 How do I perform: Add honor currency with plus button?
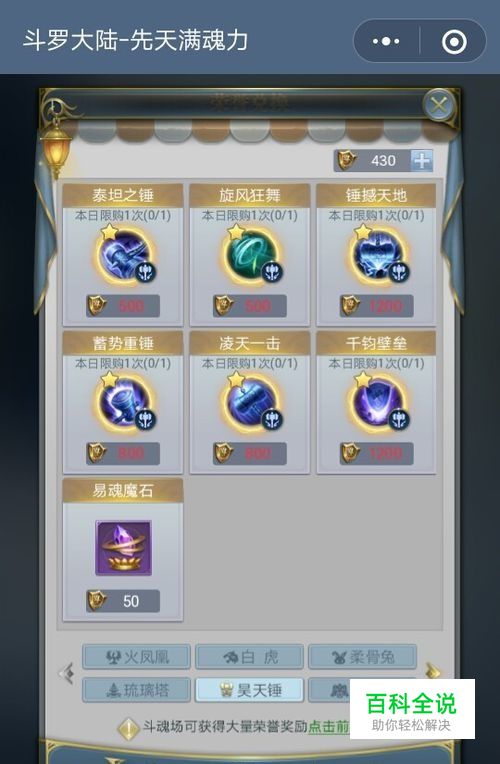click(x=422, y=160)
